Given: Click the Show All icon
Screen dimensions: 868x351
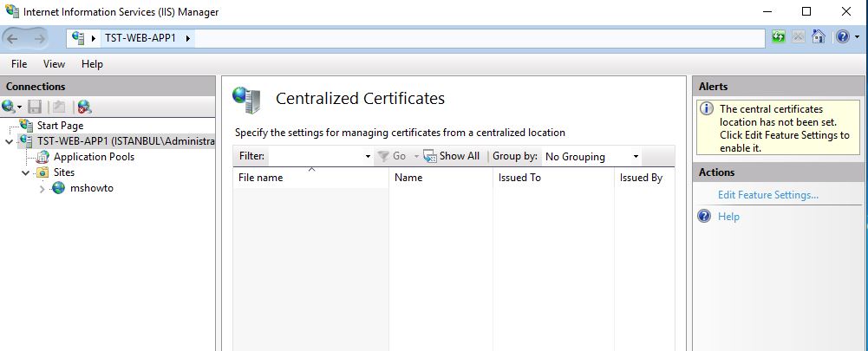Looking at the screenshot, I should click(430, 156).
